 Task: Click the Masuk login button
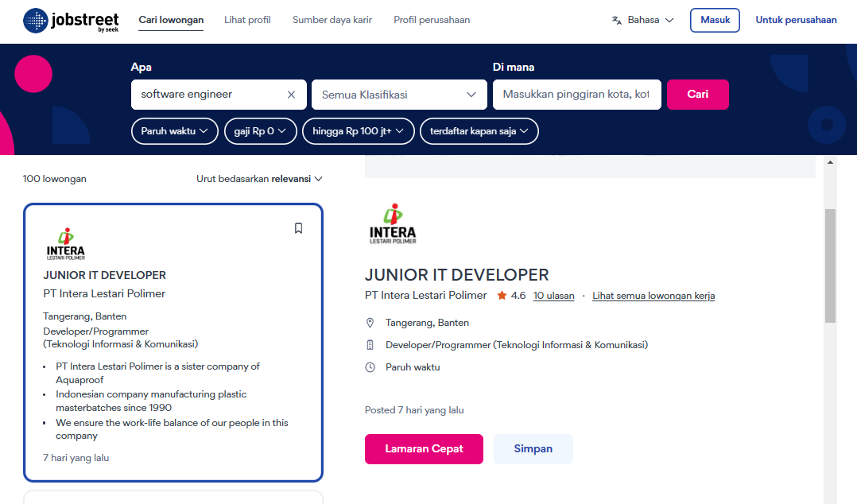715,20
